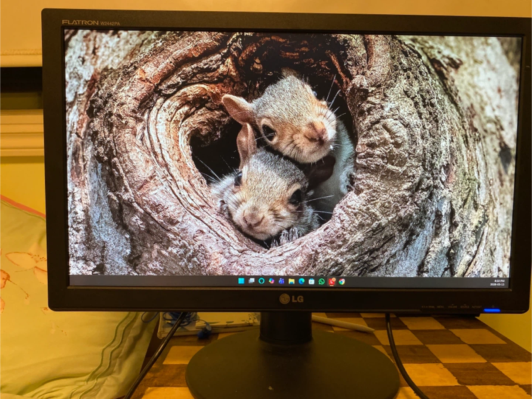Open Task View from the taskbar
This screenshot has height=399, width=532.
tap(252, 281)
